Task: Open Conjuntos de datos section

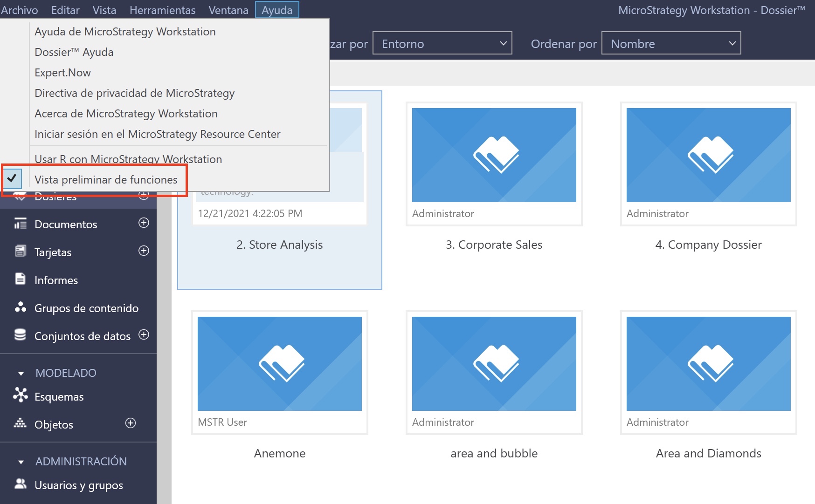Action: pos(83,336)
